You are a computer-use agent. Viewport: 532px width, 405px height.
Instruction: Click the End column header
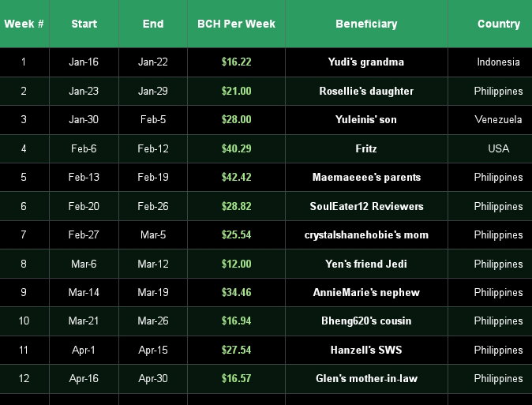[153, 24]
